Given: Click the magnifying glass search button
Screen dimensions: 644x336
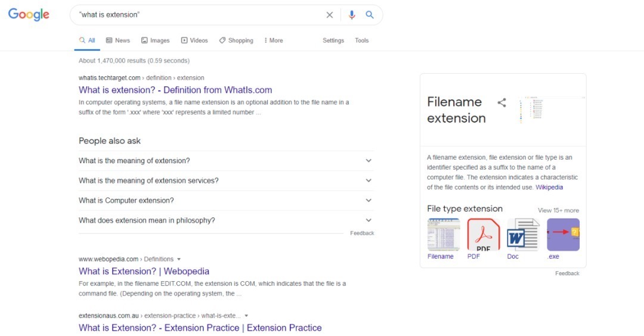Looking at the screenshot, I should pyautogui.click(x=370, y=15).
